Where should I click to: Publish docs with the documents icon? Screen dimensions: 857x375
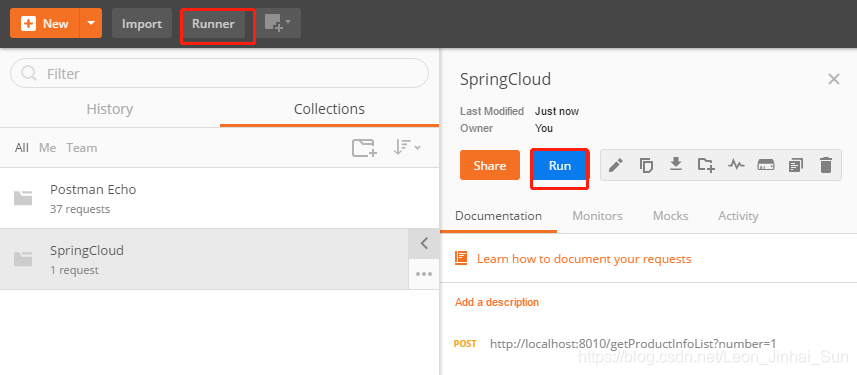[796, 165]
